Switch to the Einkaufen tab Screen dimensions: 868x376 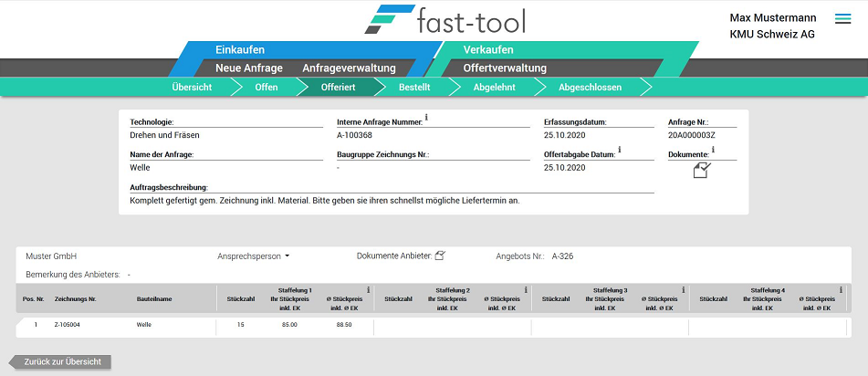[240, 49]
